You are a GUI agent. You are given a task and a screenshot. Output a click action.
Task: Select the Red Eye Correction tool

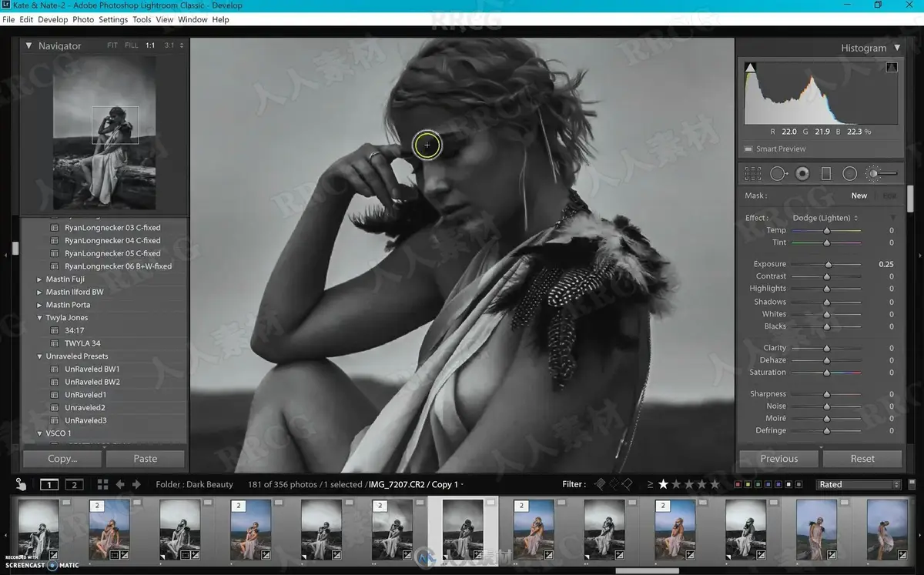[802, 174]
